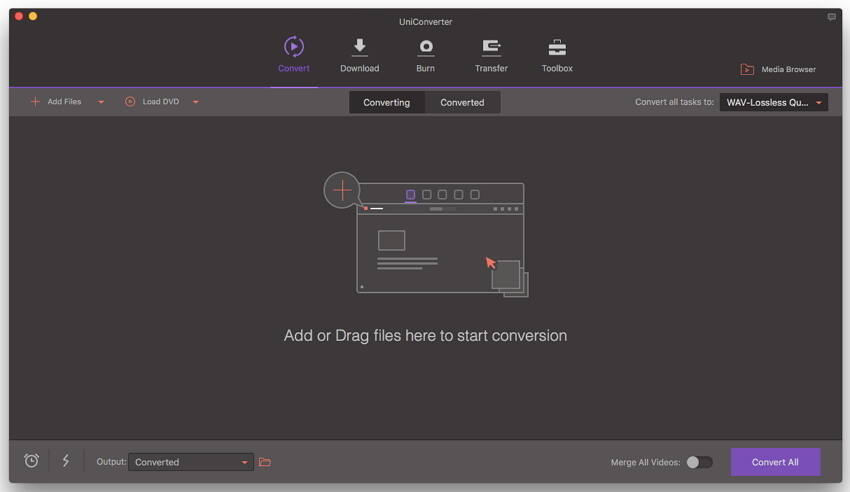Click the feedback chat icon
The image size is (850, 492).
click(832, 17)
